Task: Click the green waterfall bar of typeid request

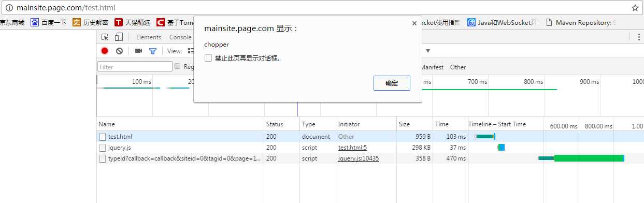Action: pyautogui.click(x=589, y=158)
